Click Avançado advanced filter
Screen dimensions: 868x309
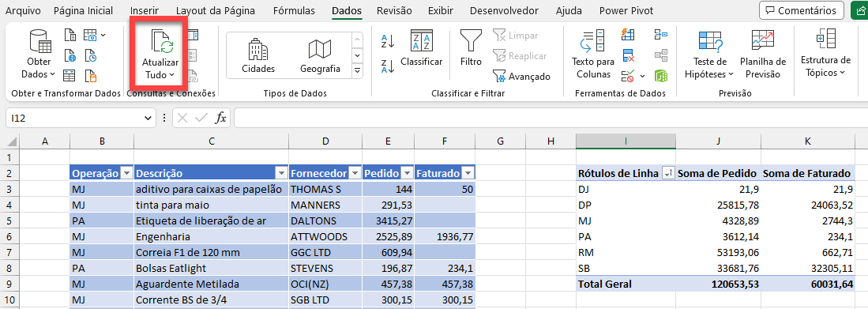(521, 77)
